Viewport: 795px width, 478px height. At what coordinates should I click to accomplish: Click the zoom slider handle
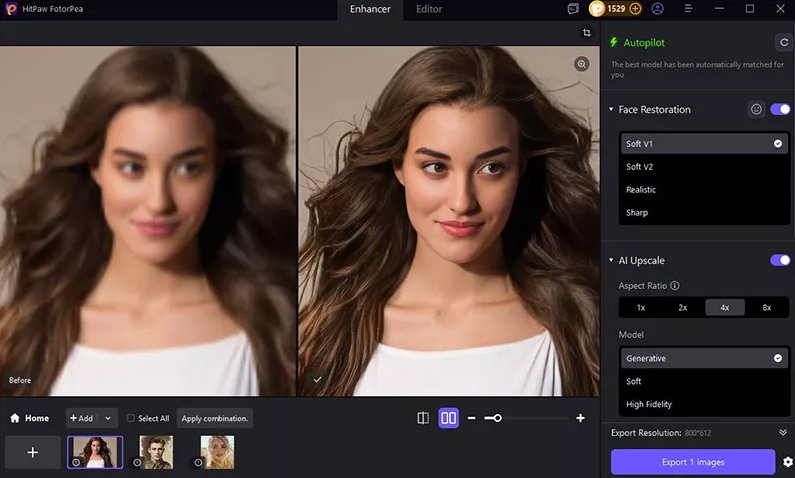[498, 418]
